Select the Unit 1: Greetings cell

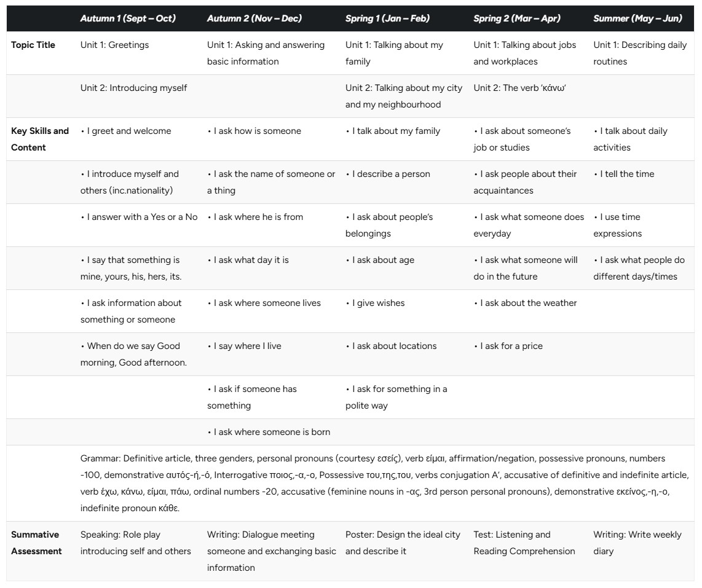pos(114,45)
